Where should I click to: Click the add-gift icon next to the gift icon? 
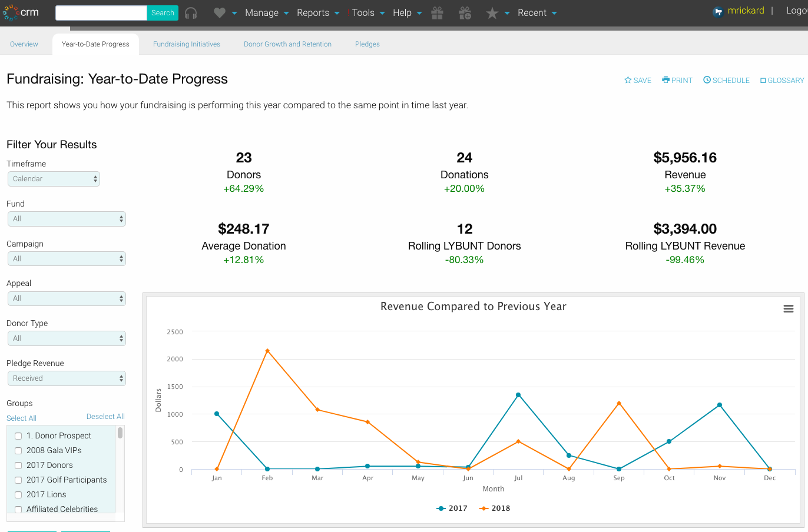465,12
